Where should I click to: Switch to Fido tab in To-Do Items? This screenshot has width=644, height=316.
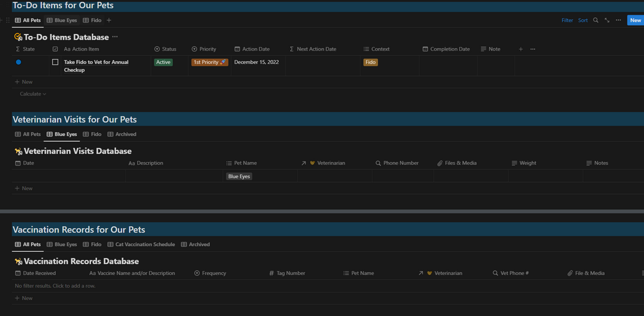(x=92, y=20)
